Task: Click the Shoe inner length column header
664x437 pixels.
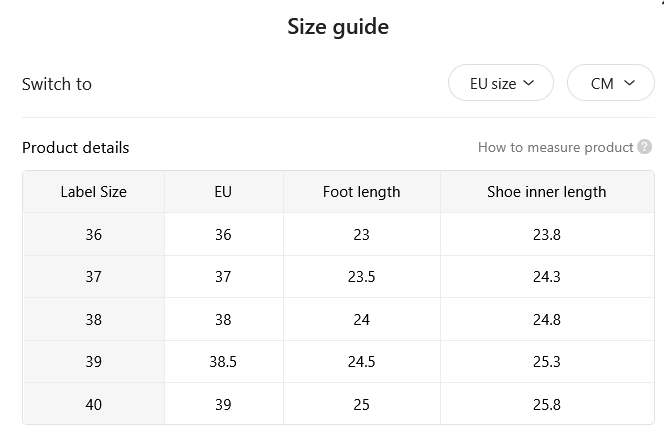Action: pyautogui.click(x=547, y=192)
